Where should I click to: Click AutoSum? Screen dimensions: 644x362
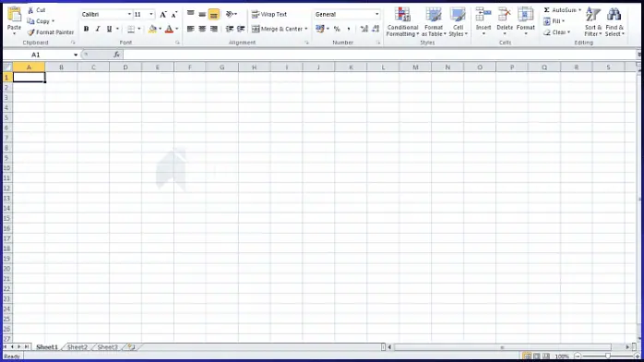click(560, 10)
